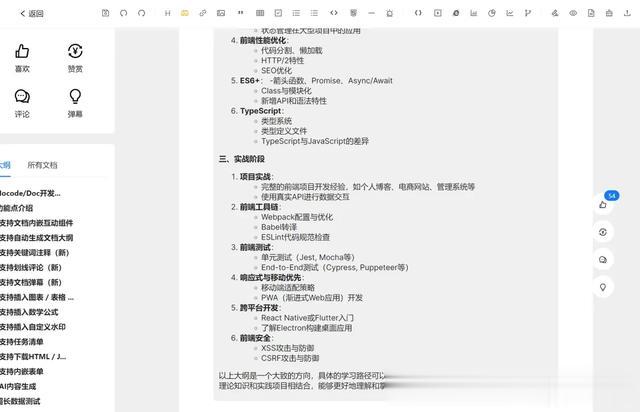Open 评论 comments from left panel

coord(22,104)
